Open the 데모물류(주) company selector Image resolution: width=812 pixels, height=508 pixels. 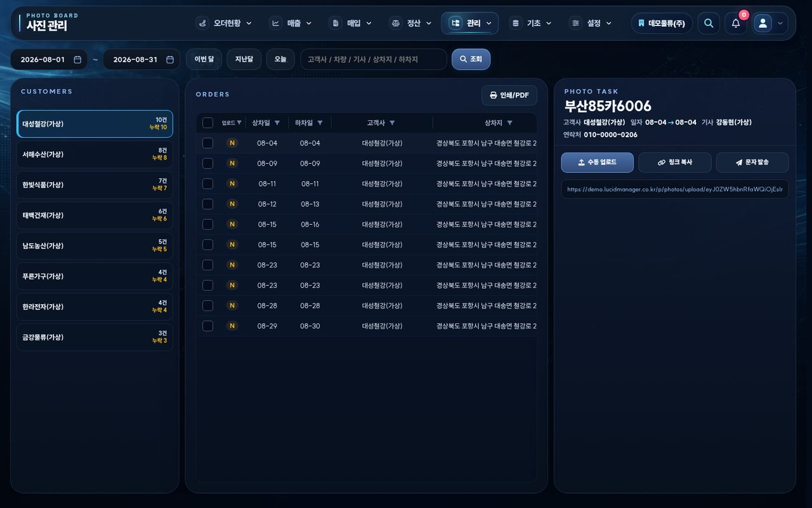pos(662,23)
